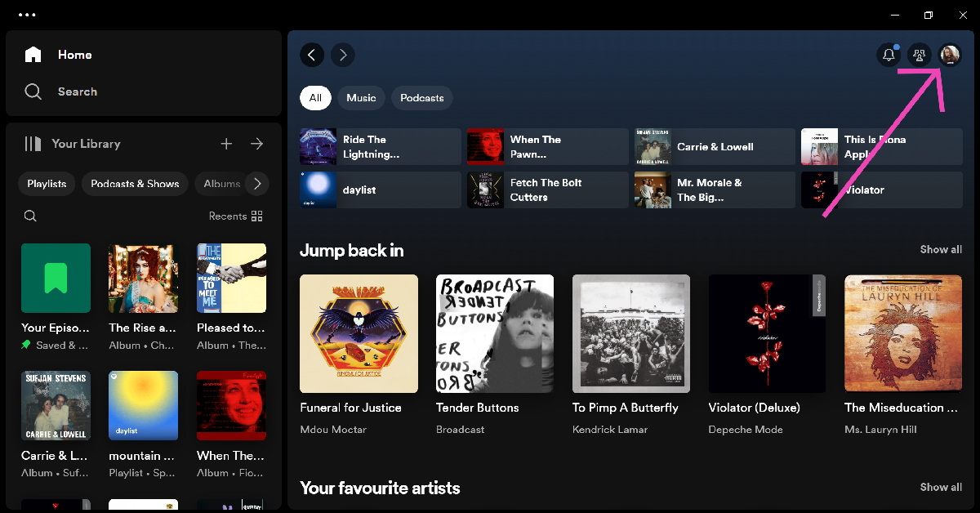Open daylist shortcut tile
Screen dimensions: 980x513
click(x=381, y=190)
